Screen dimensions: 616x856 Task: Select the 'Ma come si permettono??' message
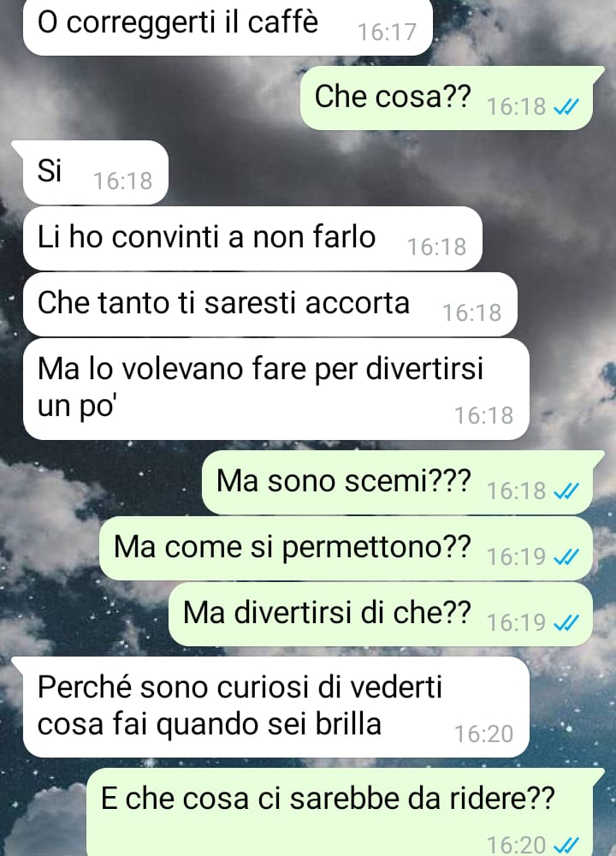point(346,548)
